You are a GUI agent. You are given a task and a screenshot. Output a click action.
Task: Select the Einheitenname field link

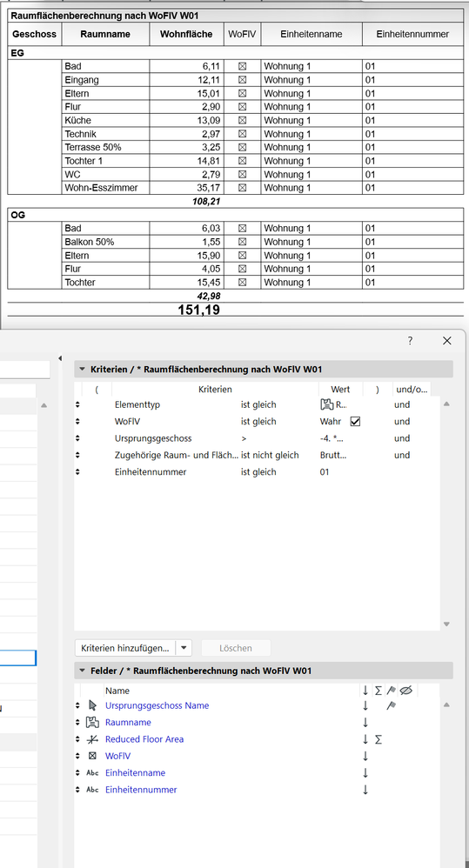tap(135, 773)
